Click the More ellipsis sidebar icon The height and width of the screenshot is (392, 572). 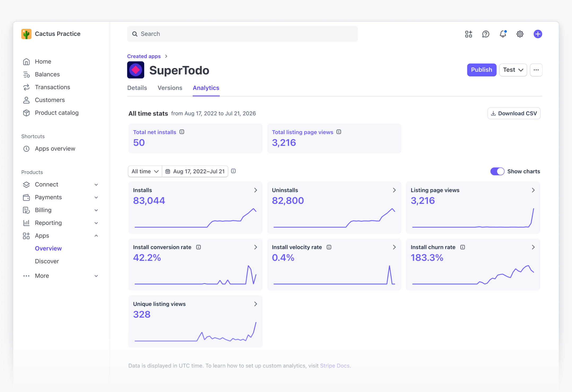(26, 276)
